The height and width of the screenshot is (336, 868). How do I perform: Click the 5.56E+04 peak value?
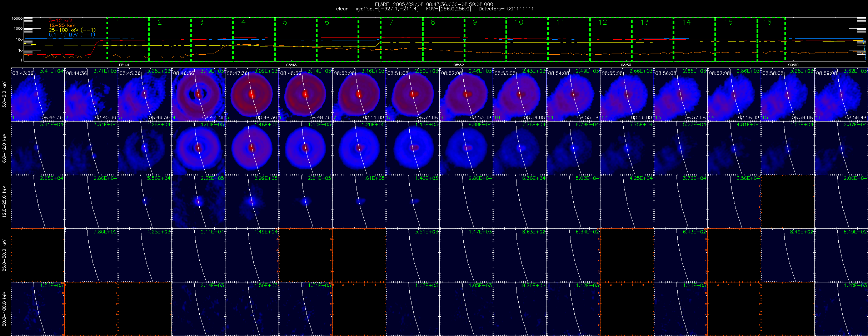tap(159, 178)
